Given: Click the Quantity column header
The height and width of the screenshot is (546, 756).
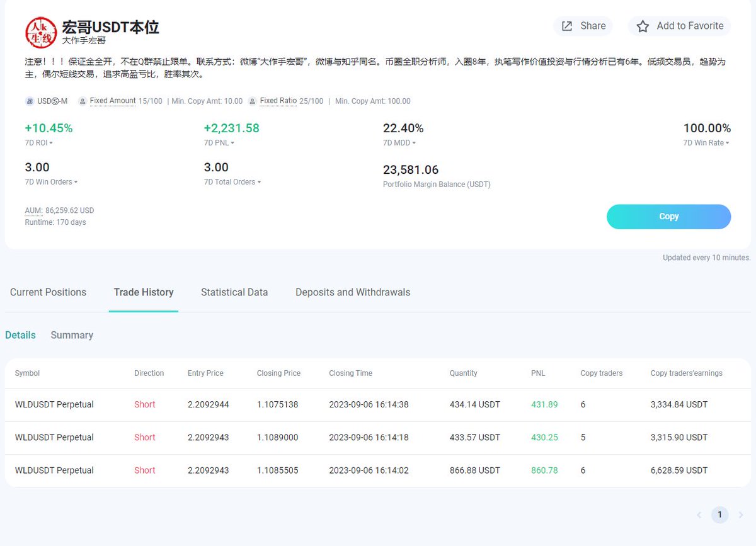Looking at the screenshot, I should point(463,373).
